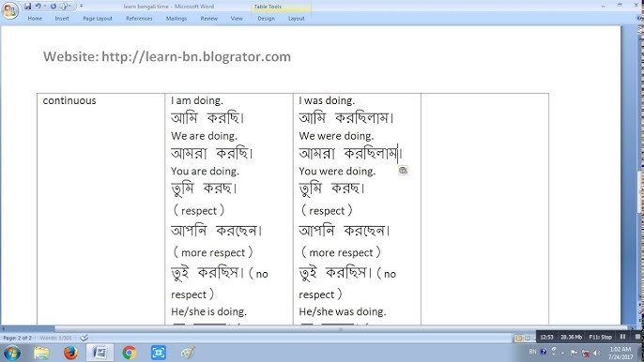Click the word count in status bar
The height and width of the screenshot is (362, 644).
pos(56,338)
